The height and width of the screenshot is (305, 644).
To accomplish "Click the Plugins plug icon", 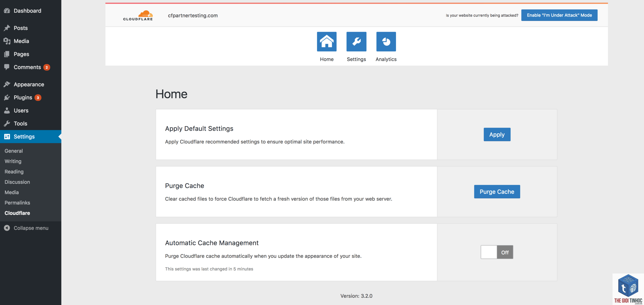I will click(x=7, y=97).
